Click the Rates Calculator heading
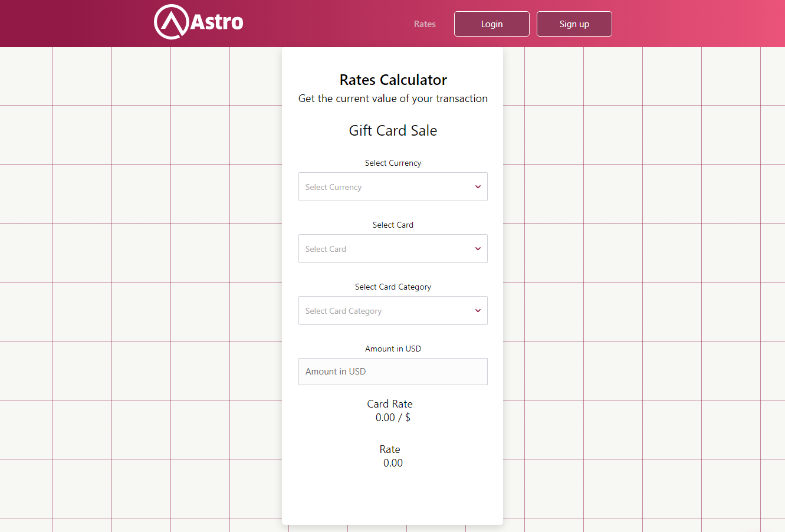Image resolution: width=785 pixels, height=532 pixels. 393,80
